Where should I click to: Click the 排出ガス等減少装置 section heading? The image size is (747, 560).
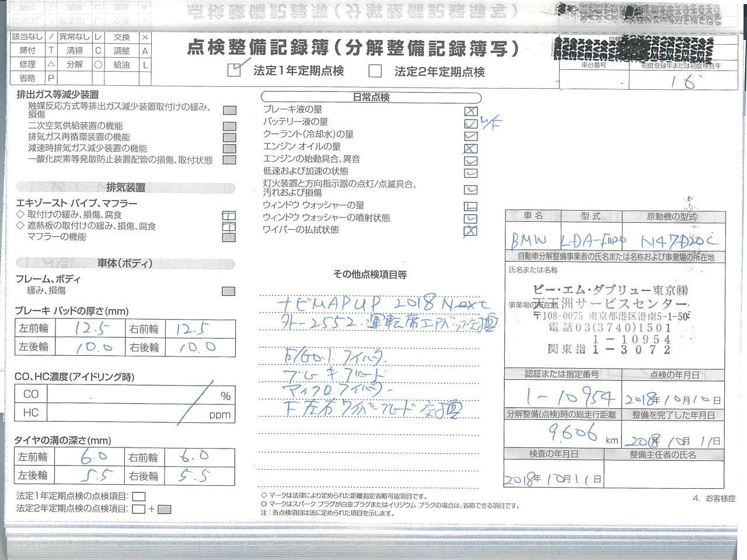coord(58,94)
